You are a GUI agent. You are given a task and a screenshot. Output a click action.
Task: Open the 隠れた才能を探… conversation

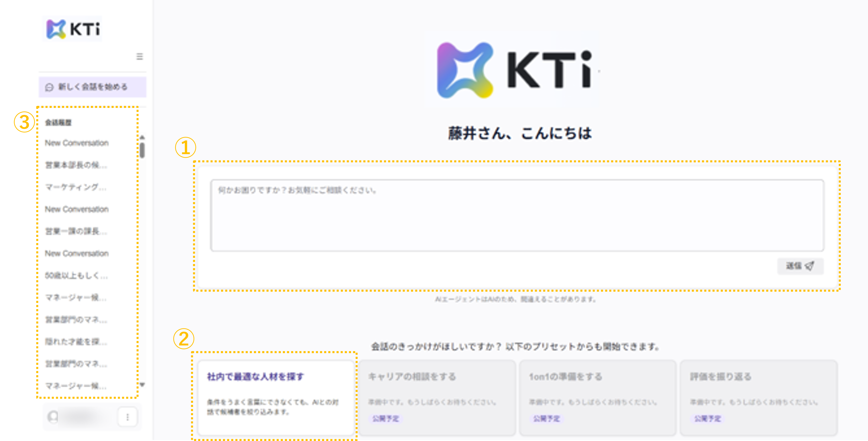tap(76, 342)
